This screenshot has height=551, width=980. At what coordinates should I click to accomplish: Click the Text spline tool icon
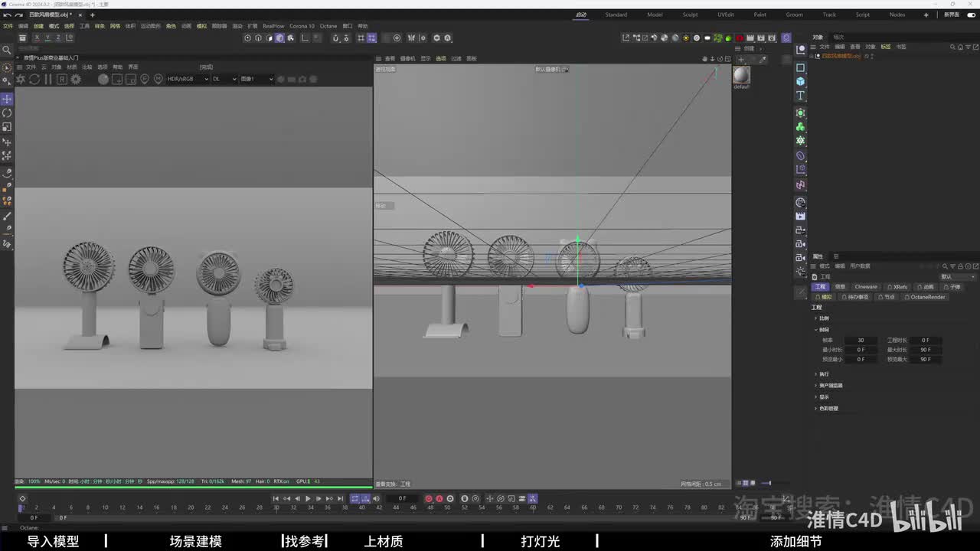coord(801,96)
